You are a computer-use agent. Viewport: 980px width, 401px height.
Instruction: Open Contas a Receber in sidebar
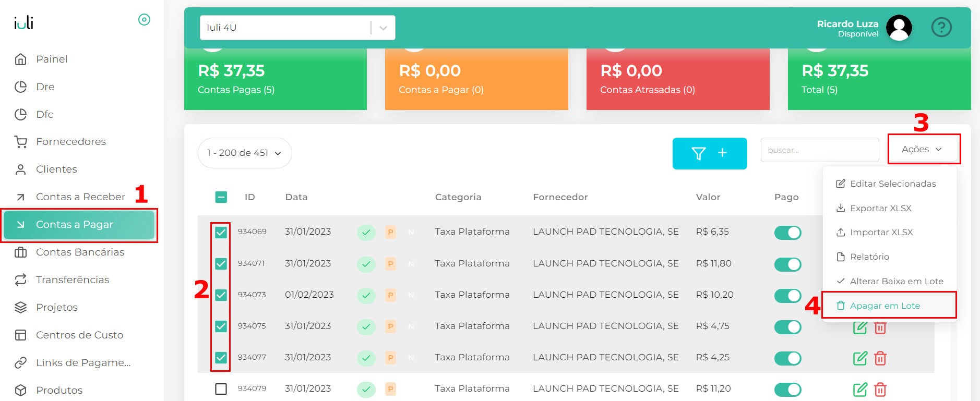tap(80, 197)
